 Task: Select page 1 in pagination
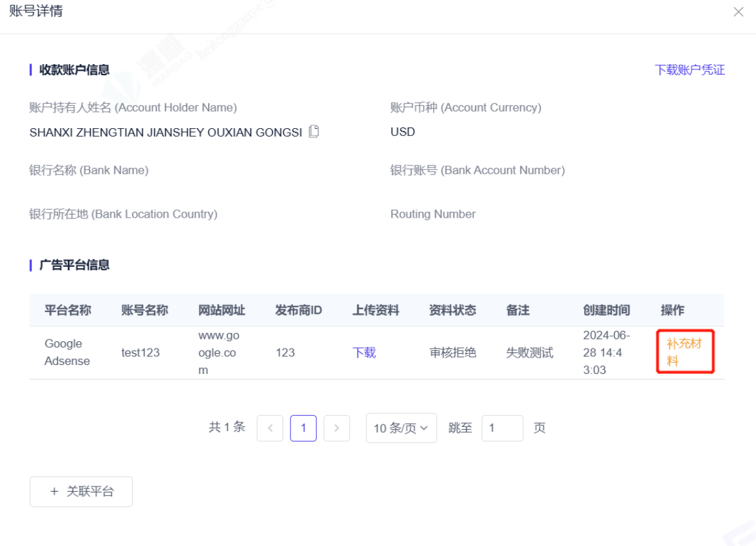(x=303, y=428)
